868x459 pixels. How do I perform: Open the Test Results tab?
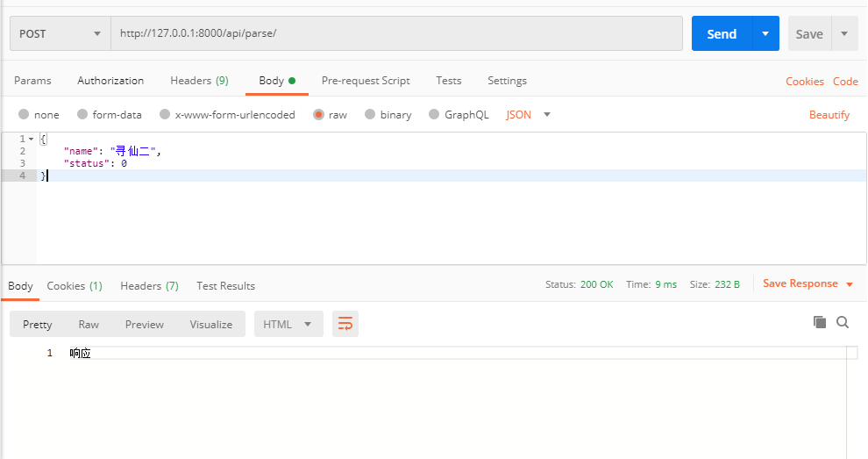pyautogui.click(x=226, y=286)
